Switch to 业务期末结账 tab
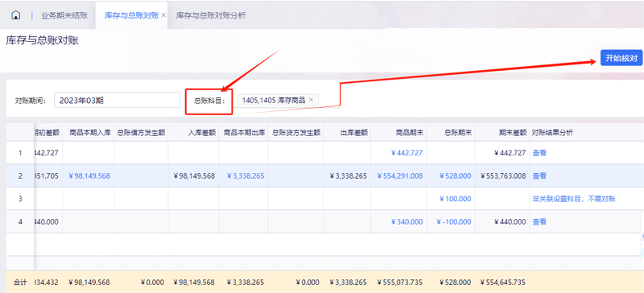Viewport: 644px width, 293px height. [x=64, y=15]
